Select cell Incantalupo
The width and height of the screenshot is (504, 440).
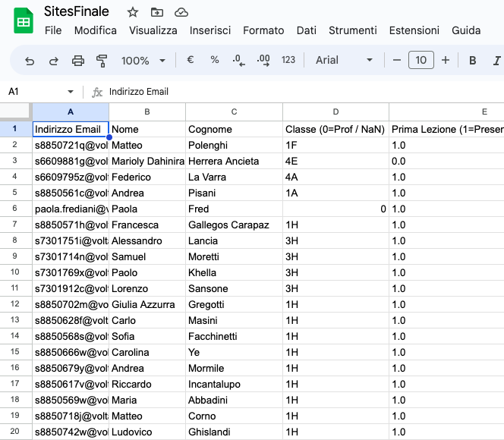234,384
